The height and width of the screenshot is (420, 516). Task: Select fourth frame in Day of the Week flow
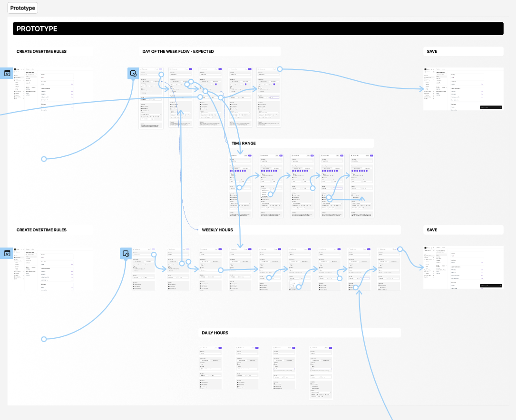240,97
